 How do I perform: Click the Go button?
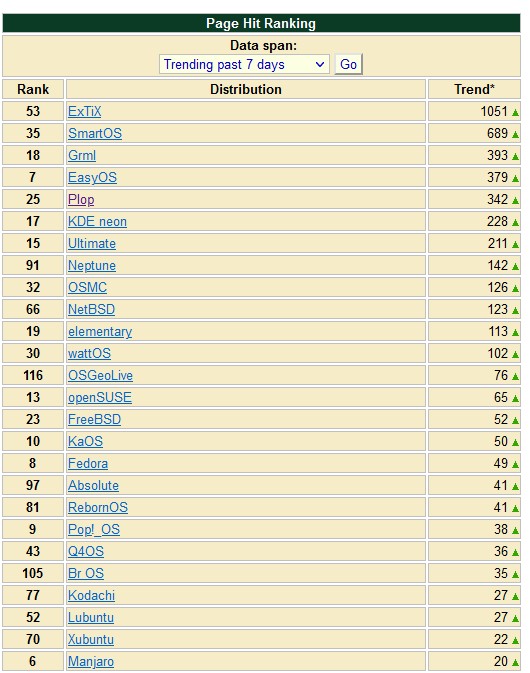tap(348, 64)
